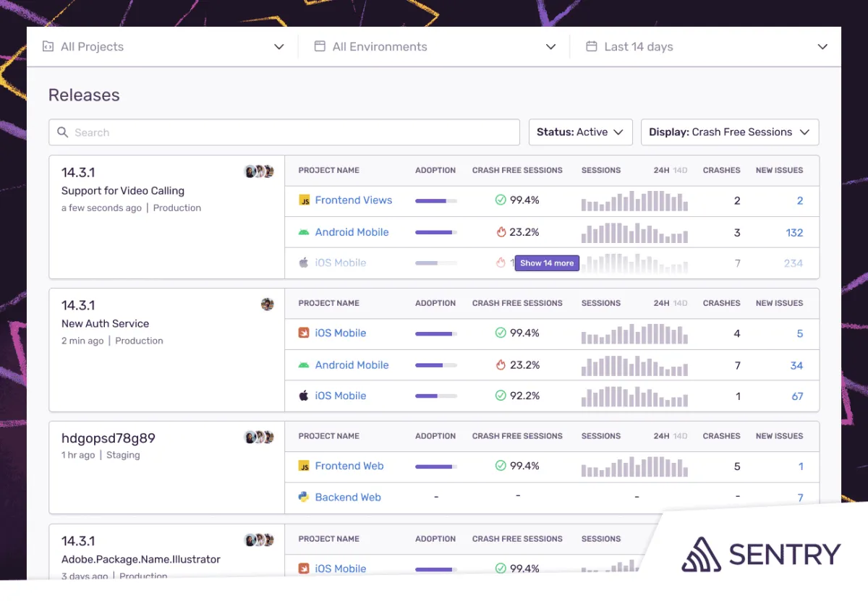
Task: Click the green check icon for Frontend Views
Action: pos(501,200)
